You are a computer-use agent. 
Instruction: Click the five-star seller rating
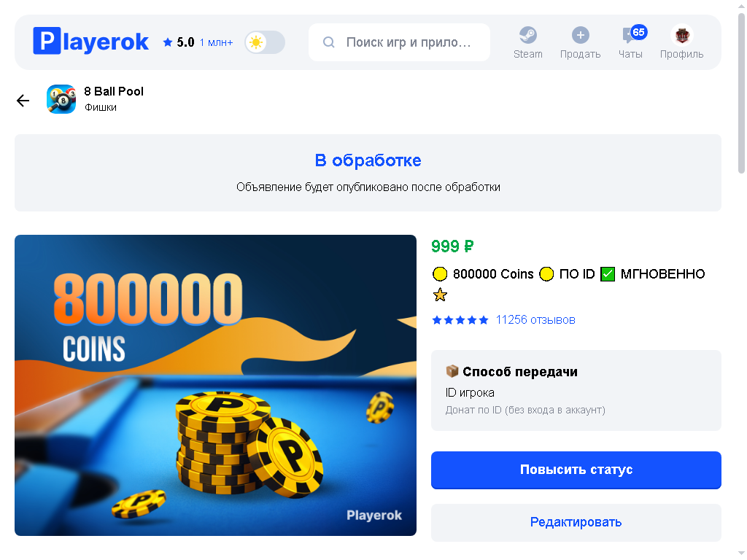point(460,320)
